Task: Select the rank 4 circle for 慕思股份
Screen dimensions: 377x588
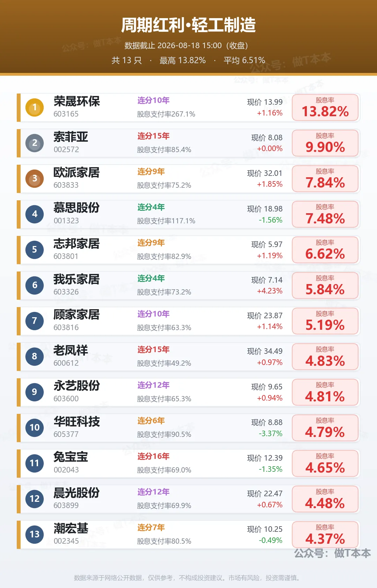Action: (35, 214)
